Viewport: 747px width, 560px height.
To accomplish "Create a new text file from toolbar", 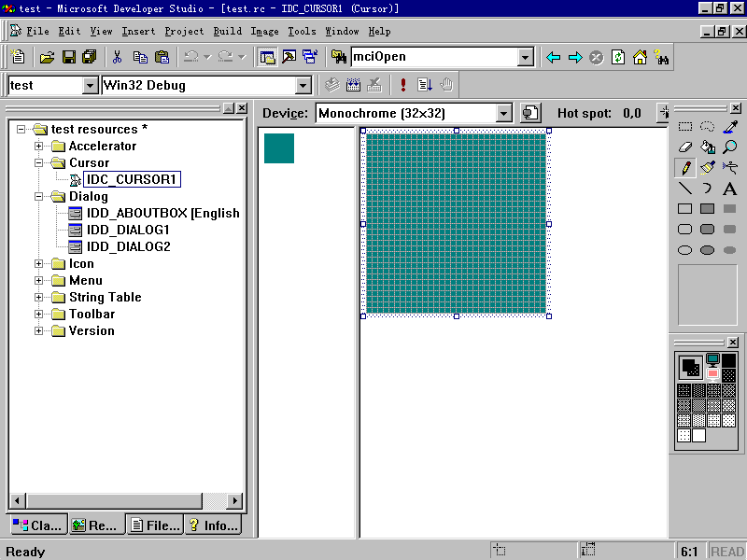I will 18,57.
